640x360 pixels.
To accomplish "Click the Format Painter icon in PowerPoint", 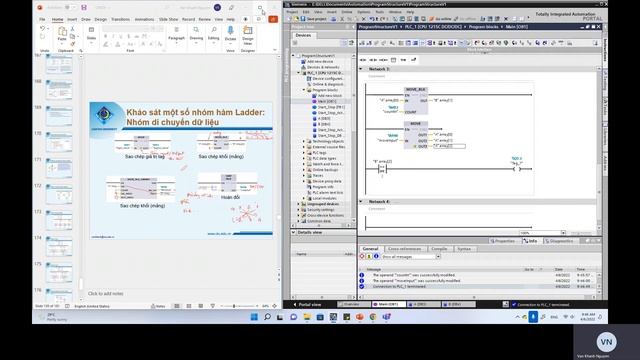I will coord(73,44).
